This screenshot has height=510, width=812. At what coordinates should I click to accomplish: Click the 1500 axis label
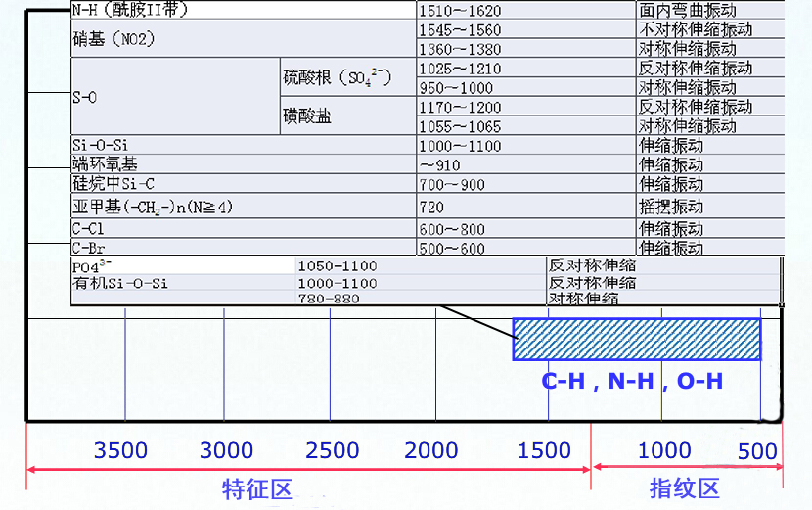click(x=544, y=450)
